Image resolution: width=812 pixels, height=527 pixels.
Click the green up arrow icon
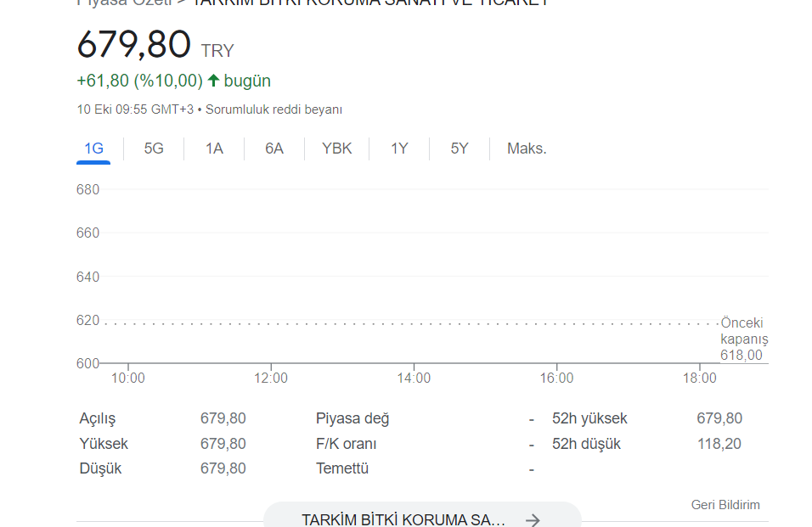coord(213,81)
